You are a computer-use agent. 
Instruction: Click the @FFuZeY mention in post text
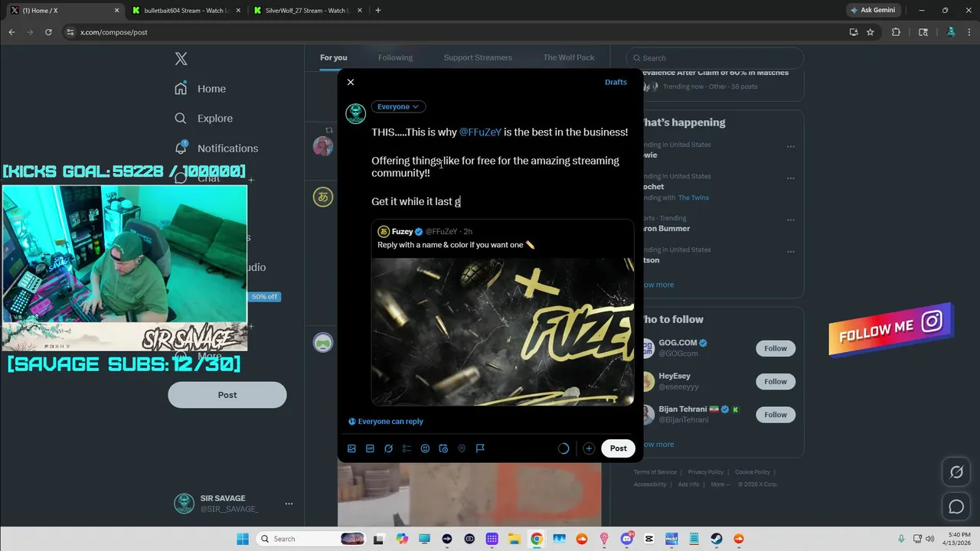coord(480,132)
